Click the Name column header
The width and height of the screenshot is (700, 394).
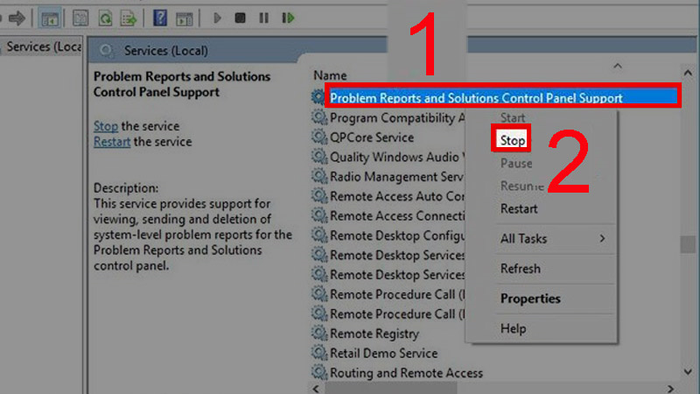click(330, 75)
